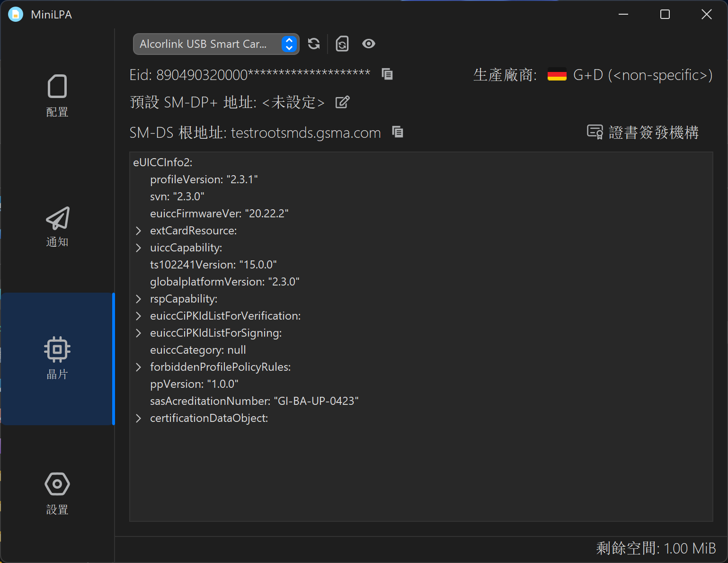Click the SM-DS address testrootsmds.gsma.com
Viewport: 728px width, 563px height.
(306, 133)
